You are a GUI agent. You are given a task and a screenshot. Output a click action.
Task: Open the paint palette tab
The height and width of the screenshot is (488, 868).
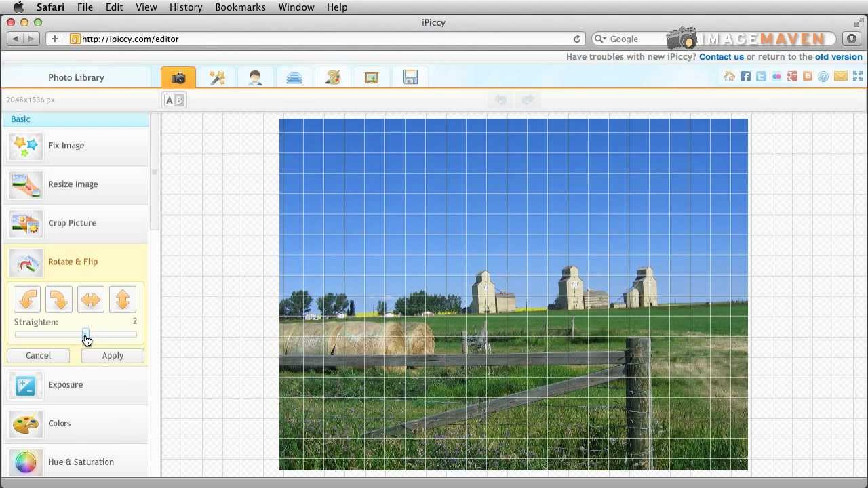point(333,77)
